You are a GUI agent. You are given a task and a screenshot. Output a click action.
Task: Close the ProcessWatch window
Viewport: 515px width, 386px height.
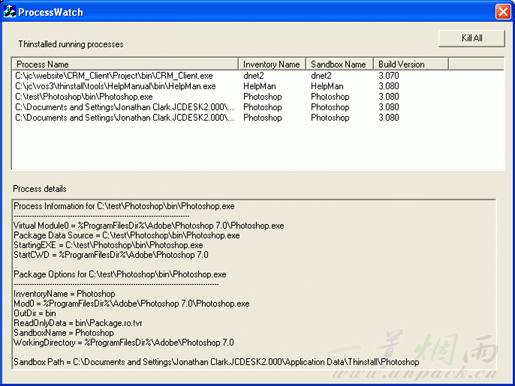coord(503,12)
